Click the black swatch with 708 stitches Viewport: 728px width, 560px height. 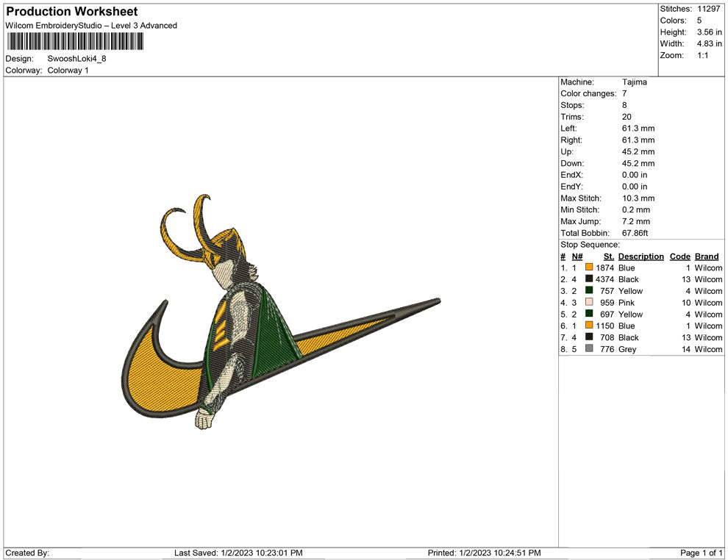click(x=589, y=338)
